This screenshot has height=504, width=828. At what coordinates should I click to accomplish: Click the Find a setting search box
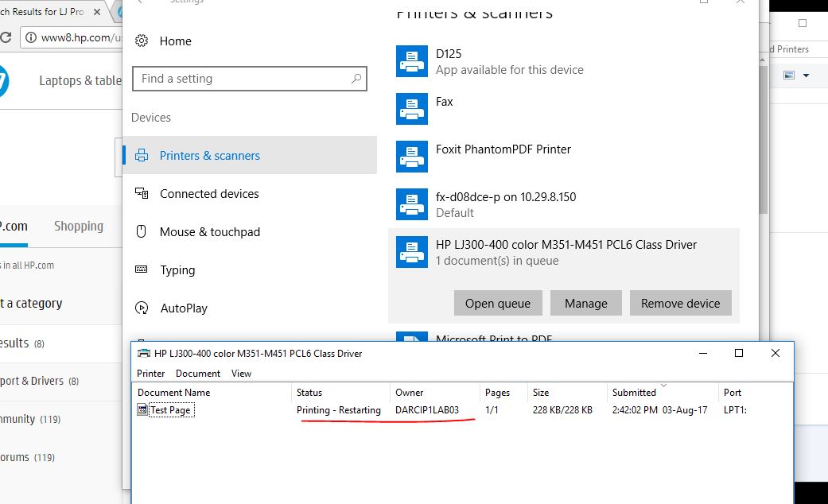click(x=243, y=79)
